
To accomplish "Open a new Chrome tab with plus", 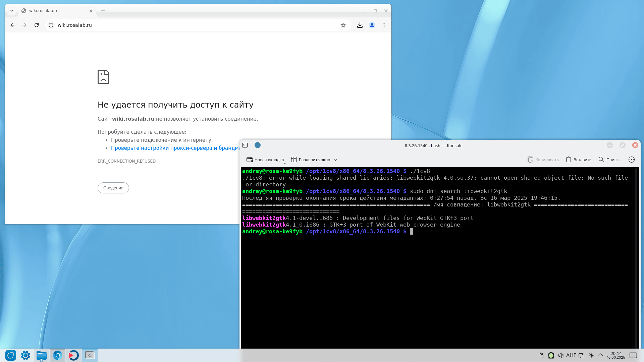I will click(103, 11).
